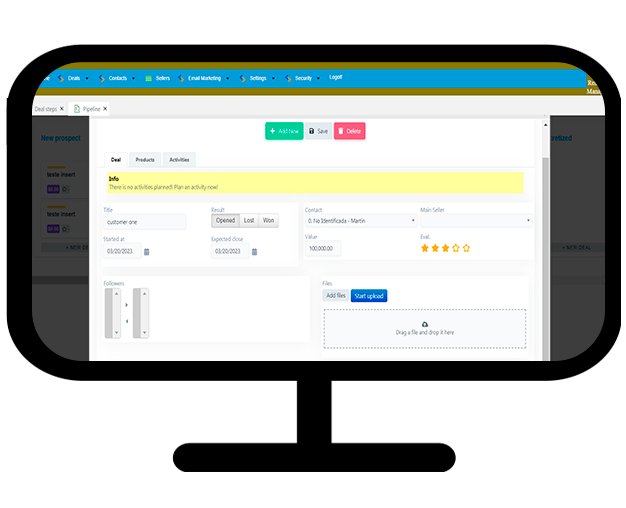Image resolution: width=626 pixels, height=508 pixels.
Task: Click the move-right arrow between Followers lists
Action: (x=126, y=304)
